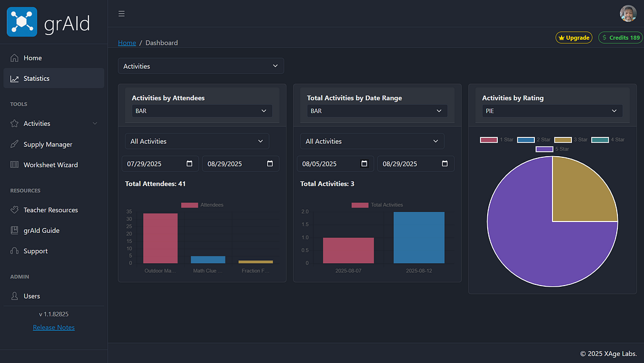The width and height of the screenshot is (644, 363).
Task: Click the Worksheet Wizard table icon
Action: 15,165
